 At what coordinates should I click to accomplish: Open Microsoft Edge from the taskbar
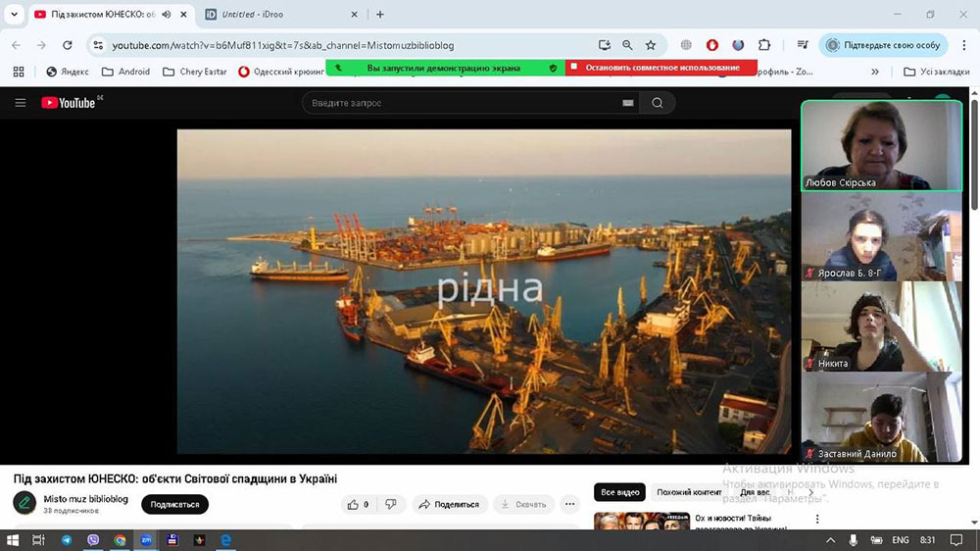225,540
